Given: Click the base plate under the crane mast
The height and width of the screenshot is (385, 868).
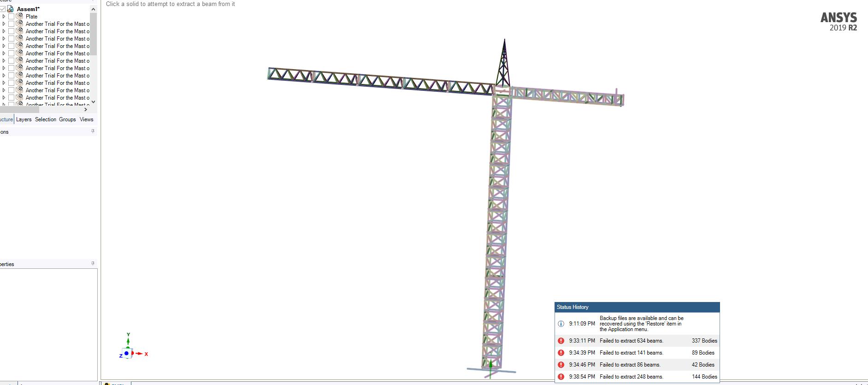Looking at the screenshot, I should pos(491,370).
